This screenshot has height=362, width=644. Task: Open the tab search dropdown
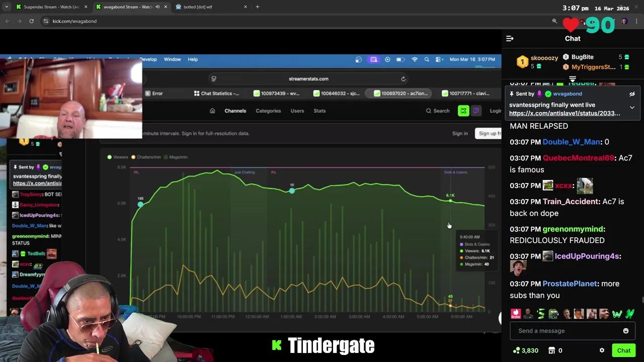coord(7,7)
